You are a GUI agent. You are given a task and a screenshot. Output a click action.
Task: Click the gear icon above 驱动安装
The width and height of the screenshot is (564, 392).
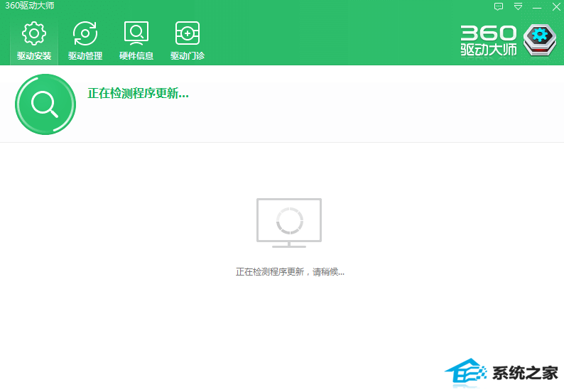coord(34,33)
